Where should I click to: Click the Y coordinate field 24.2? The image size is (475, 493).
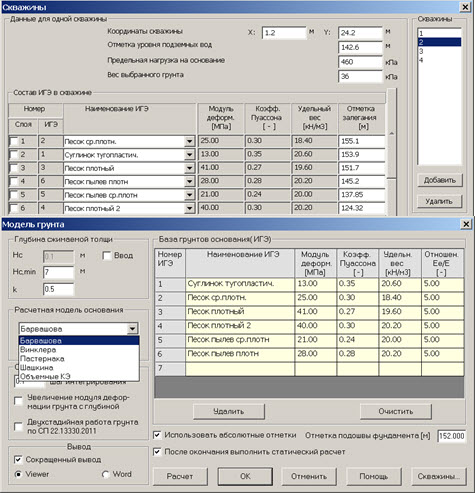click(x=360, y=33)
